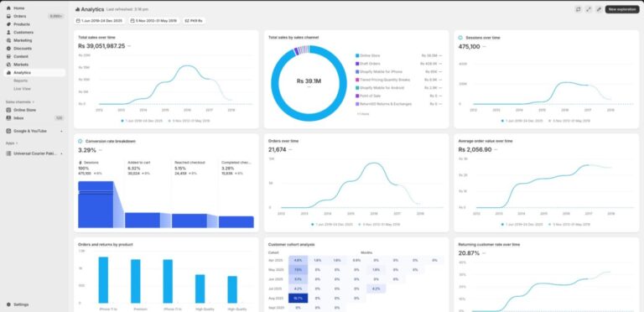Screen dimensions: 644x312
Task: Click the Analytics header icon
Action: (x=78, y=9)
